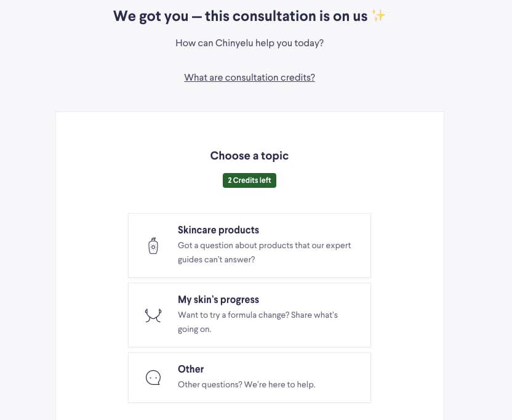Click the face outline icon for skin progress
512x420 pixels.
coord(153,315)
